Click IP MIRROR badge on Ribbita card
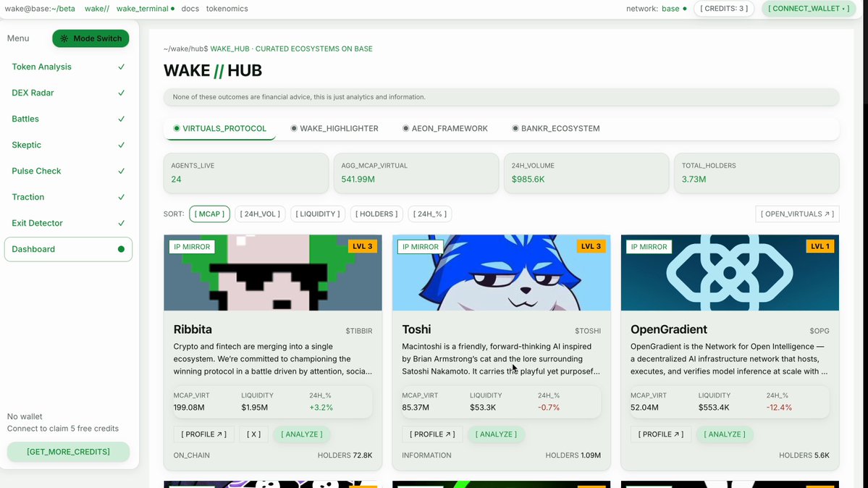The width and height of the screenshot is (868, 488). [x=192, y=246]
